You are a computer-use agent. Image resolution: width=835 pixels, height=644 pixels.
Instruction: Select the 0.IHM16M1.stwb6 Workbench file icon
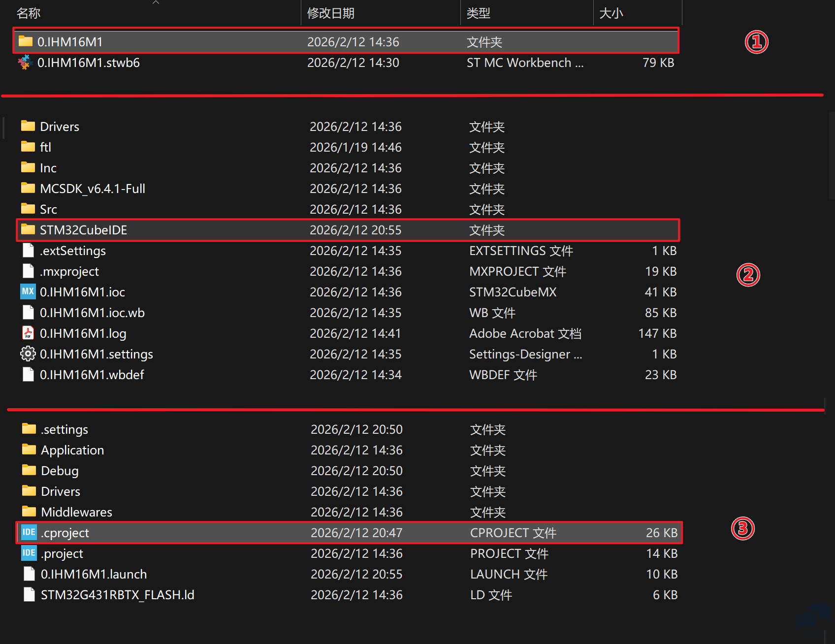click(x=25, y=63)
